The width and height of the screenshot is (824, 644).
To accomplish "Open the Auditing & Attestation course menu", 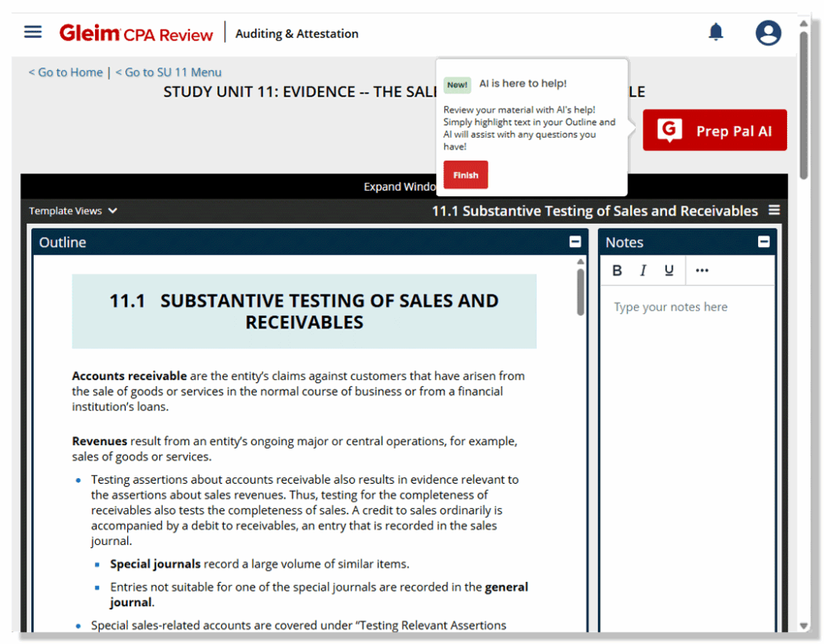I will tap(296, 33).
